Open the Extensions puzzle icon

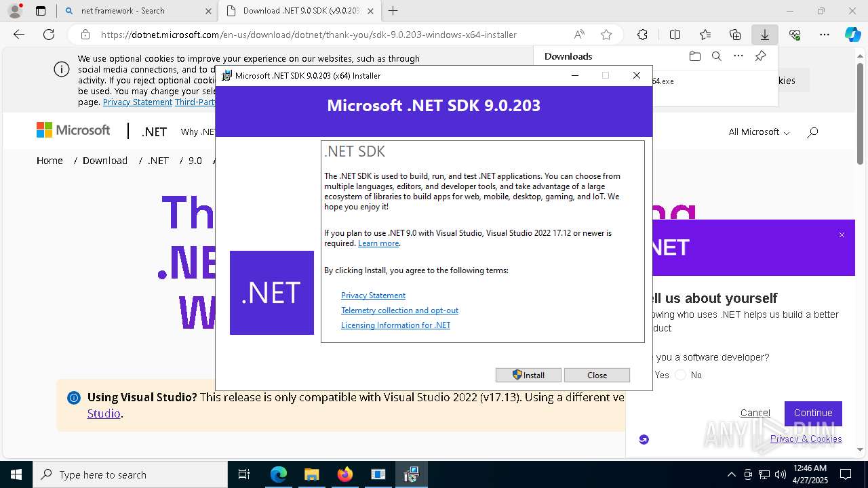click(642, 35)
